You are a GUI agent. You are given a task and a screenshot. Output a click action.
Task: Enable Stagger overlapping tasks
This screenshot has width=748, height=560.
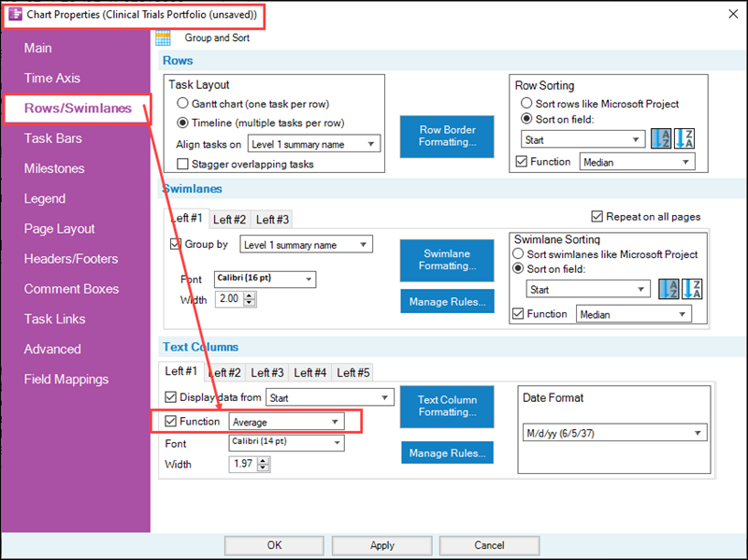[x=181, y=165]
